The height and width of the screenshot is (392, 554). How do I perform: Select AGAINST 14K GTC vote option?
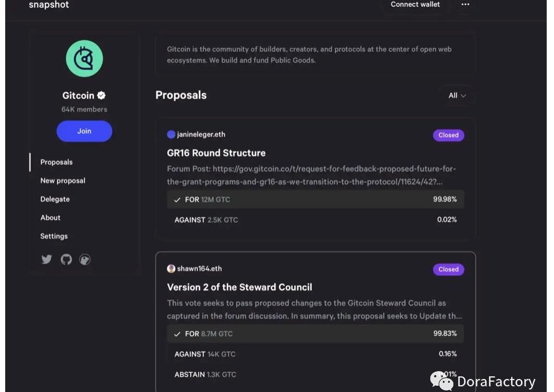(x=315, y=354)
